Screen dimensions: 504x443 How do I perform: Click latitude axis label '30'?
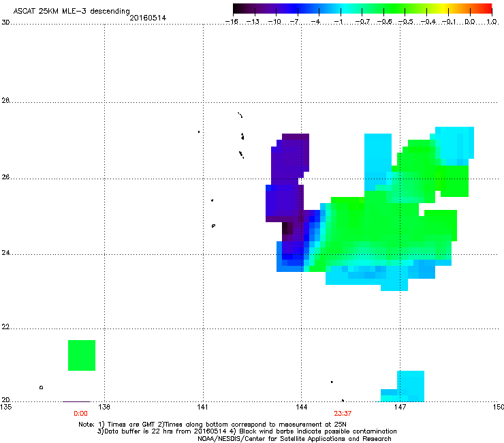5,22
